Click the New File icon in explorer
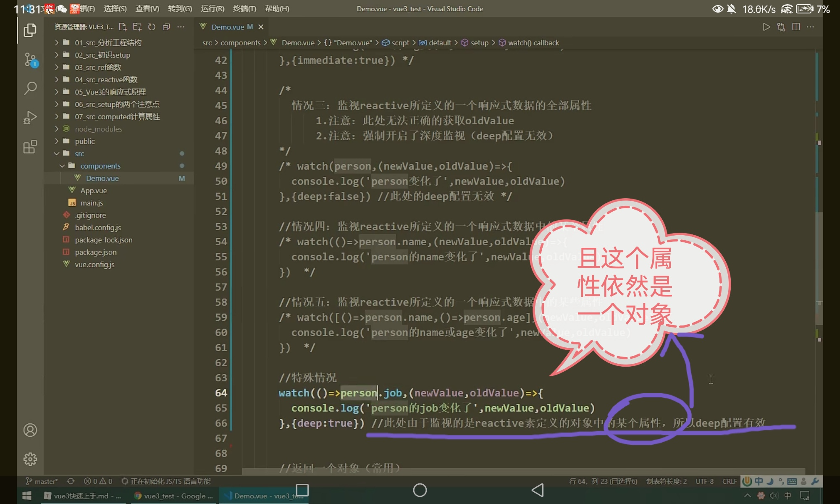The image size is (840, 504). coord(123,27)
